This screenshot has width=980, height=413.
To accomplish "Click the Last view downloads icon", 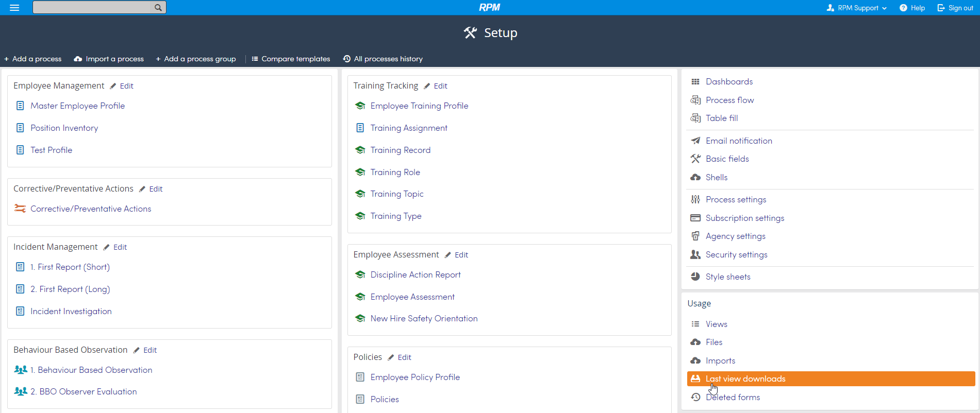I will coord(695,378).
